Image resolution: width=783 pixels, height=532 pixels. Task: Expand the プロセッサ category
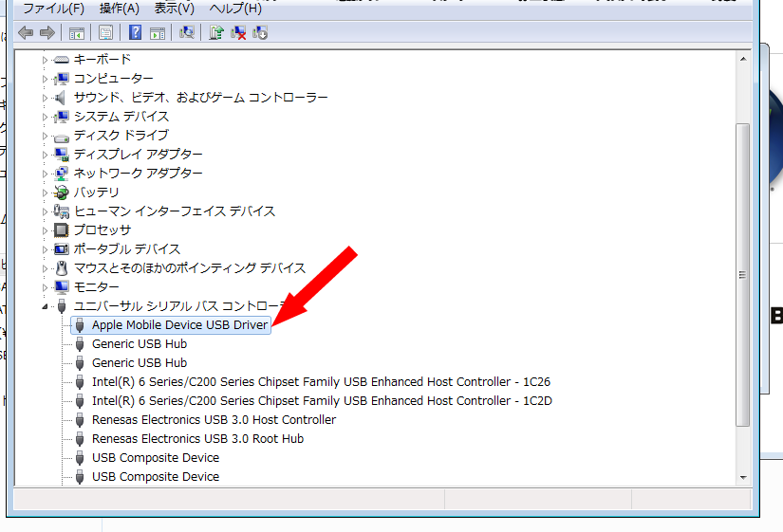(x=45, y=230)
